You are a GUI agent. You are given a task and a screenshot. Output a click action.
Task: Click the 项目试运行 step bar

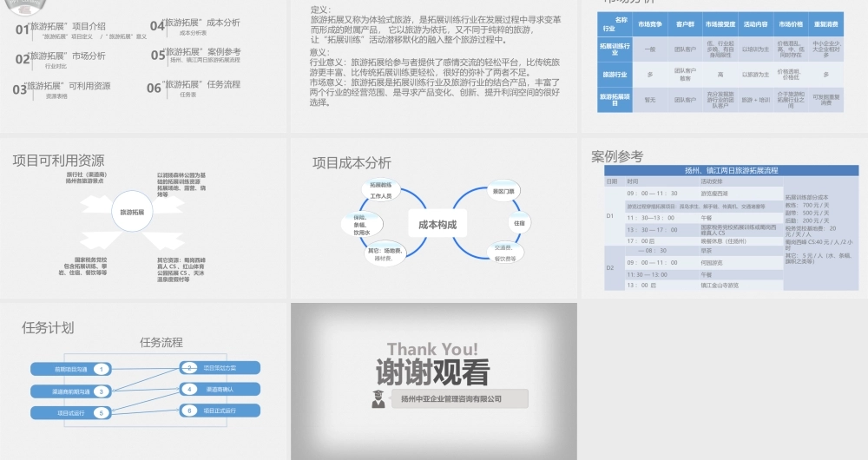click(65, 413)
